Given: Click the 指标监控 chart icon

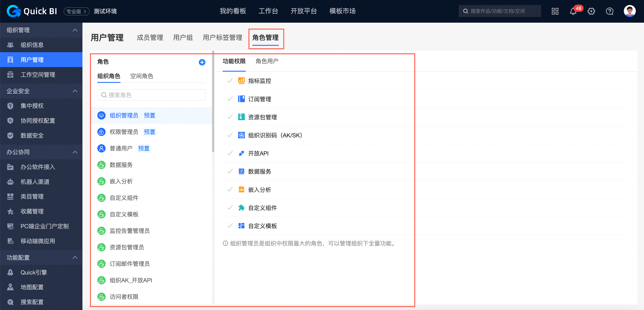Looking at the screenshot, I should (x=241, y=81).
